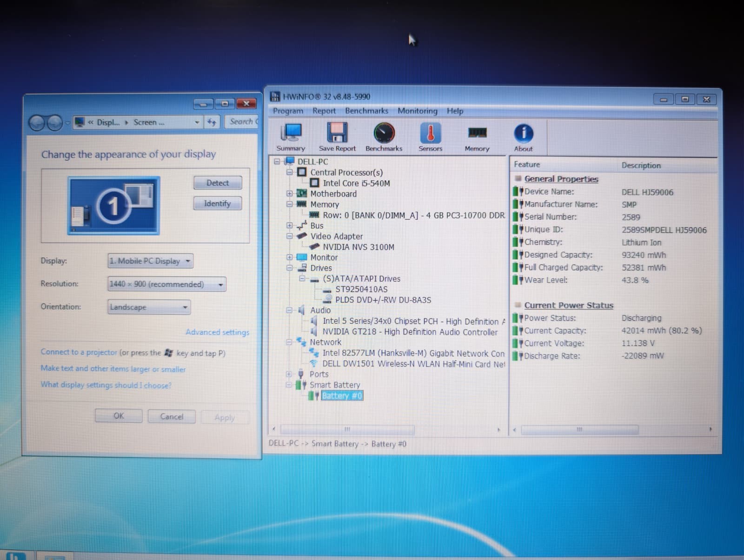Click the Back arrow in Screen Resolution window
The width and height of the screenshot is (744, 560).
[38, 123]
